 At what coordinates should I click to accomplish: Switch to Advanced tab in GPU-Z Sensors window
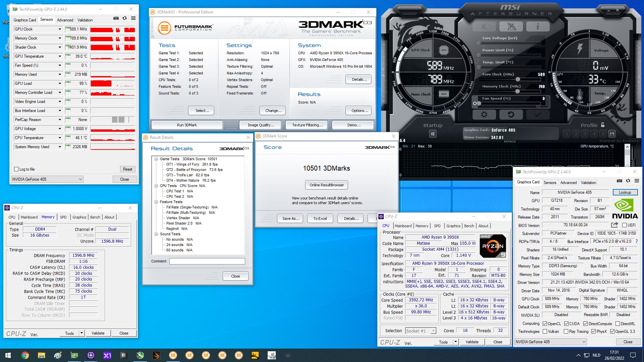tap(65, 20)
